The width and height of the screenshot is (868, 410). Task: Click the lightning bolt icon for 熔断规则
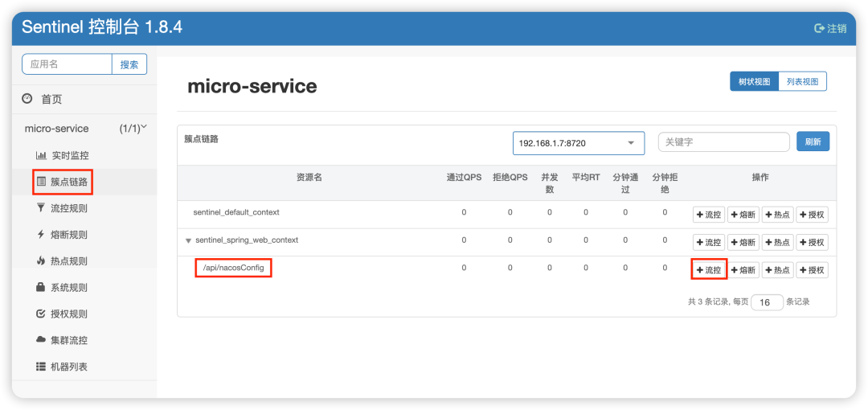point(41,235)
